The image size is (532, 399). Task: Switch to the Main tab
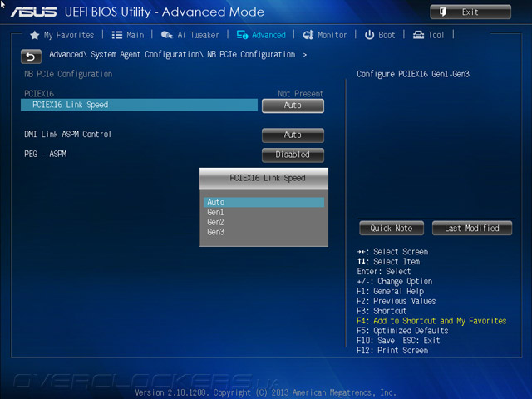point(128,35)
